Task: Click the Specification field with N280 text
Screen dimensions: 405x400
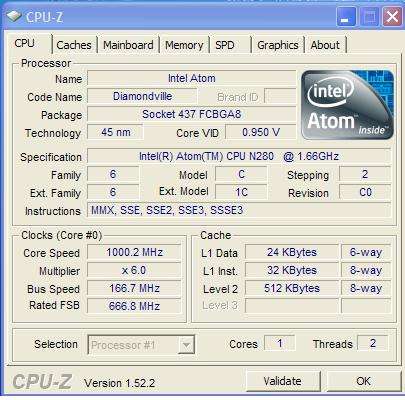Action: click(x=239, y=156)
